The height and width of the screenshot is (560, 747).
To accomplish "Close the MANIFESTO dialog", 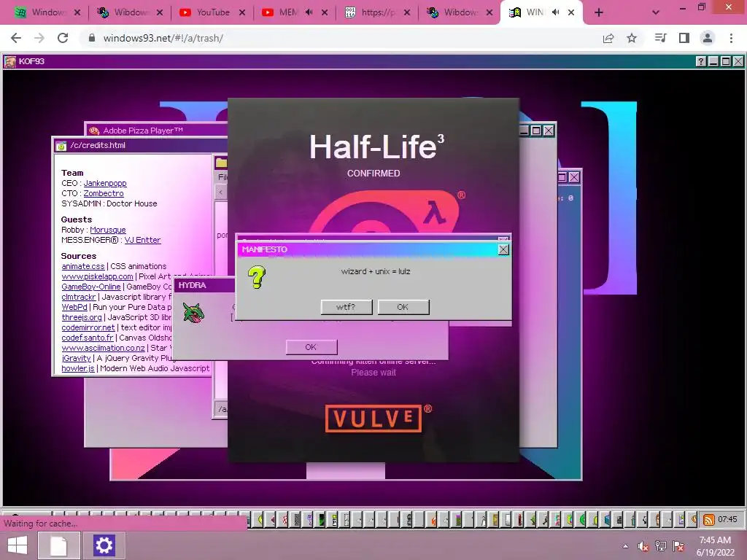I will [x=503, y=249].
